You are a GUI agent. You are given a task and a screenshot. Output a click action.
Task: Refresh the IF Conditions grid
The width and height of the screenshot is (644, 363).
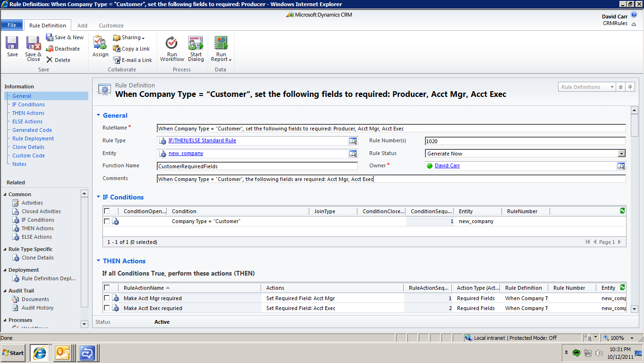point(622,211)
